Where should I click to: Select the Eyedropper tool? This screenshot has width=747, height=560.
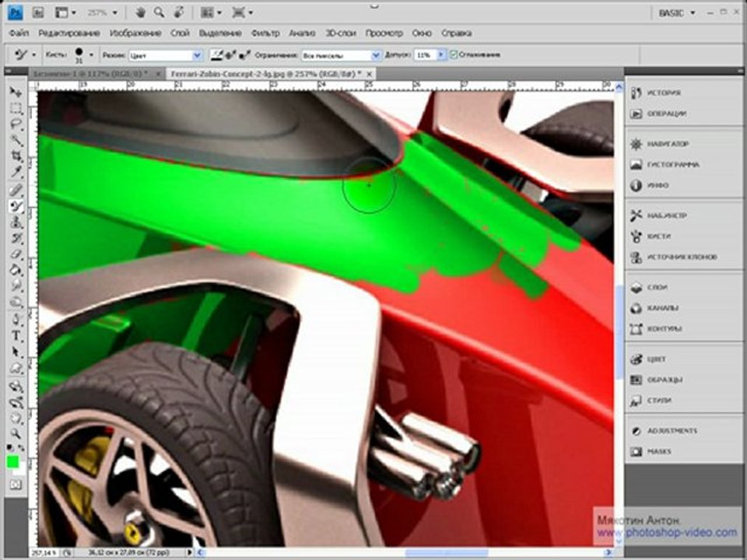(16, 172)
